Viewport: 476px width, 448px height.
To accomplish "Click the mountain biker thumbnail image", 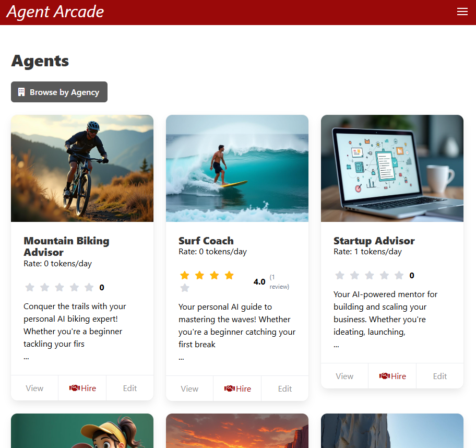I will (82, 168).
